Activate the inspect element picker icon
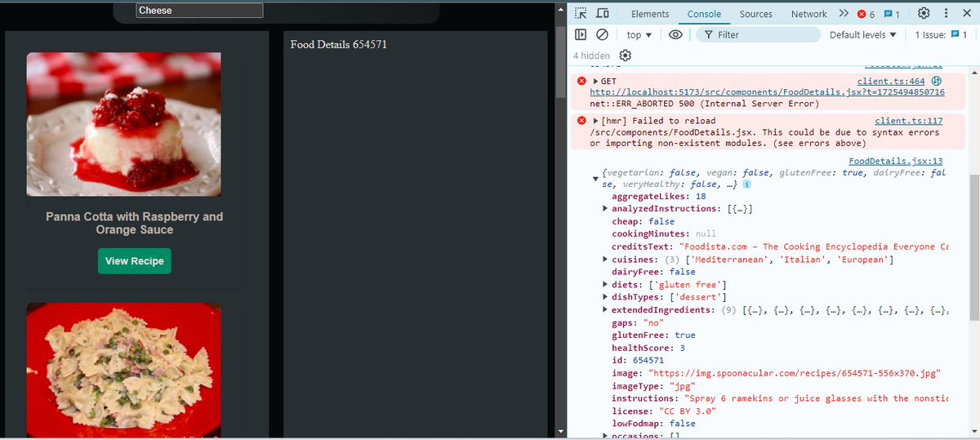 581,14
